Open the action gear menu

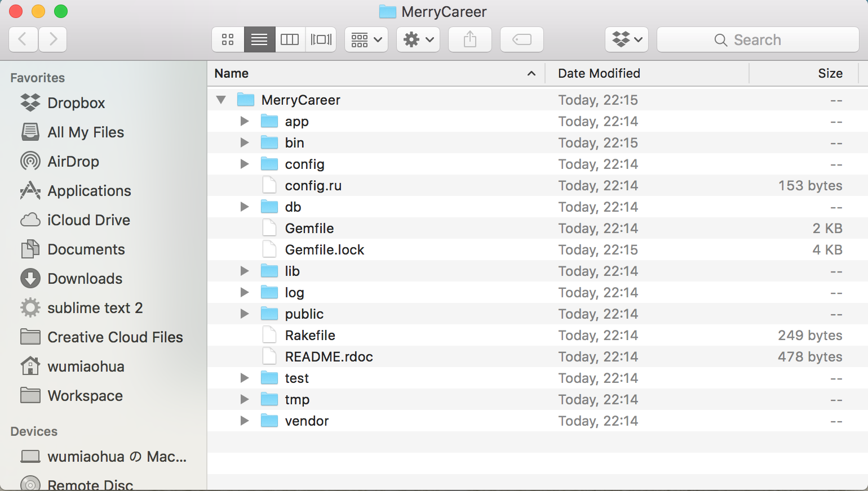(418, 39)
